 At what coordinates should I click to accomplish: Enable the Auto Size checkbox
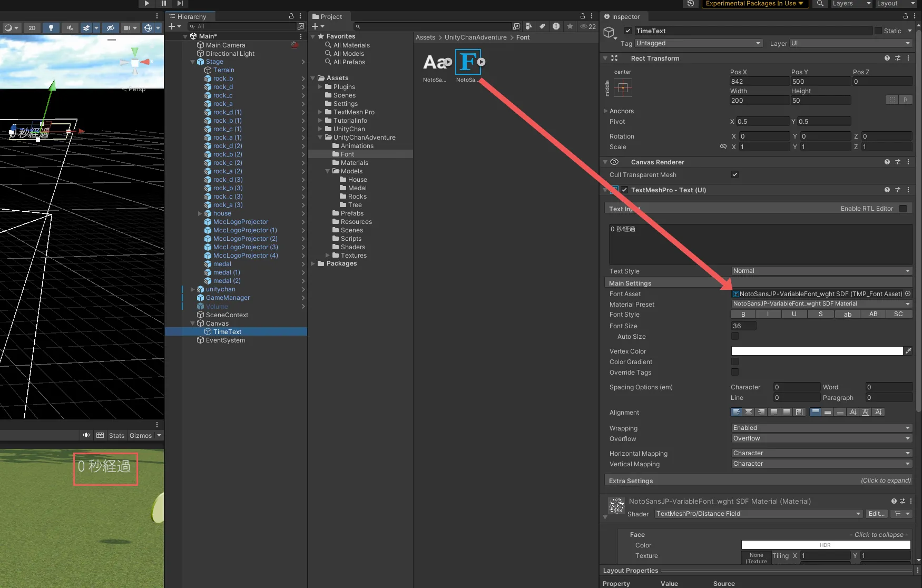point(735,337)
